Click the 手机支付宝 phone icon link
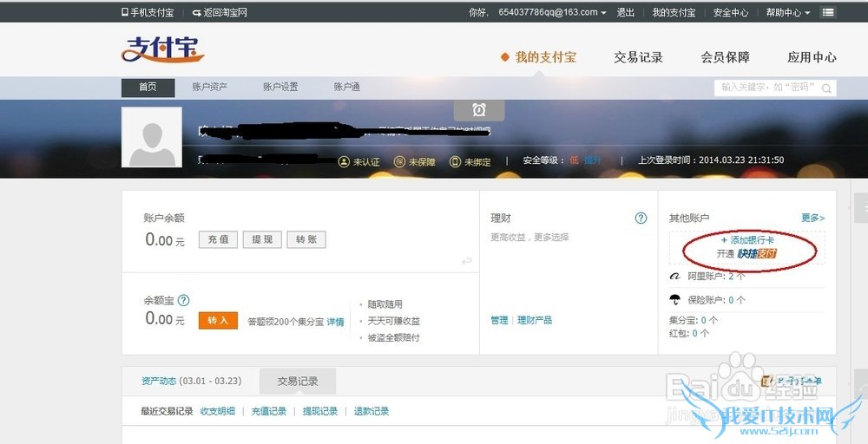868x444 pixels. [x=148, y=12]
